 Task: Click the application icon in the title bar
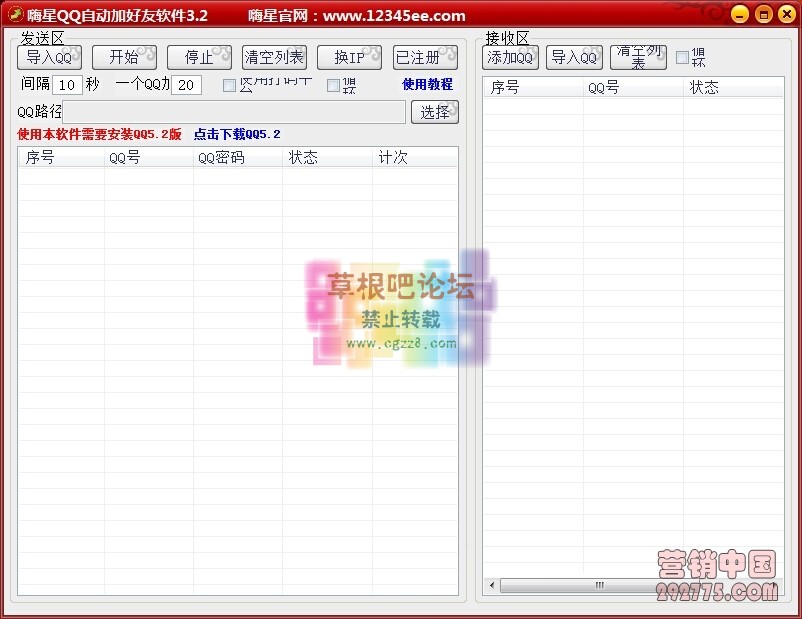14,15
